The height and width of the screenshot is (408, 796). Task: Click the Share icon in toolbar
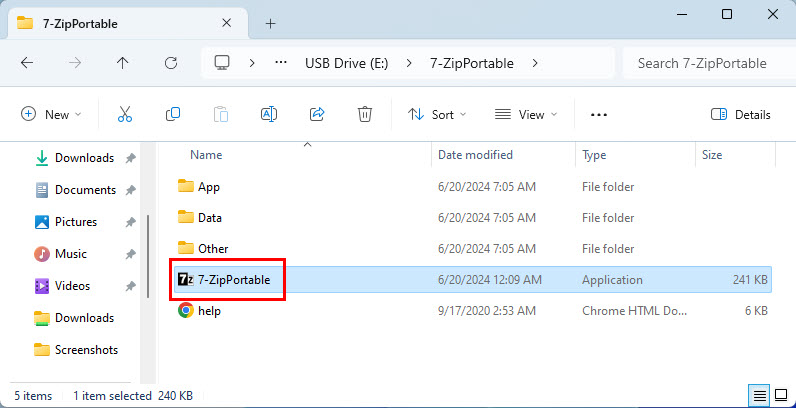317,114
